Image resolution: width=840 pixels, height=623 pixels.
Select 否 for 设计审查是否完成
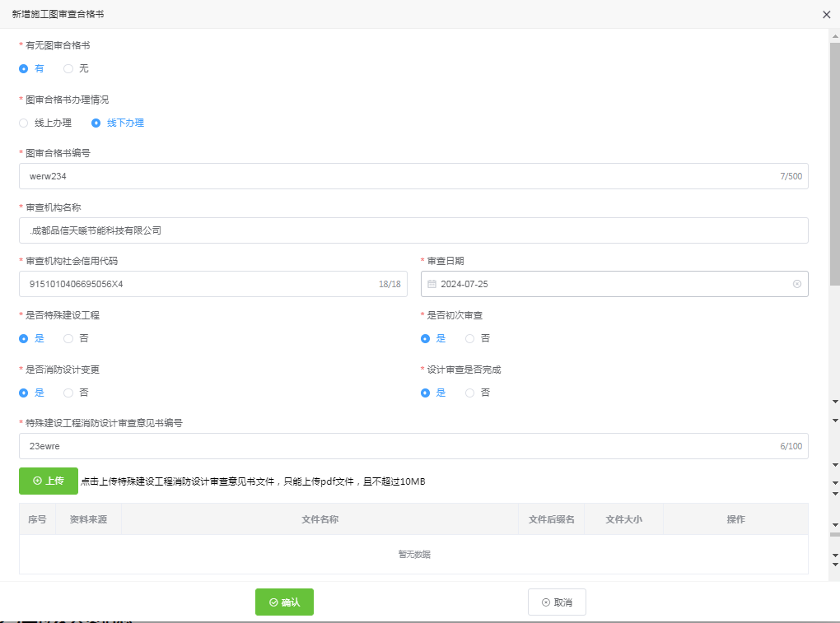point(469,393)
